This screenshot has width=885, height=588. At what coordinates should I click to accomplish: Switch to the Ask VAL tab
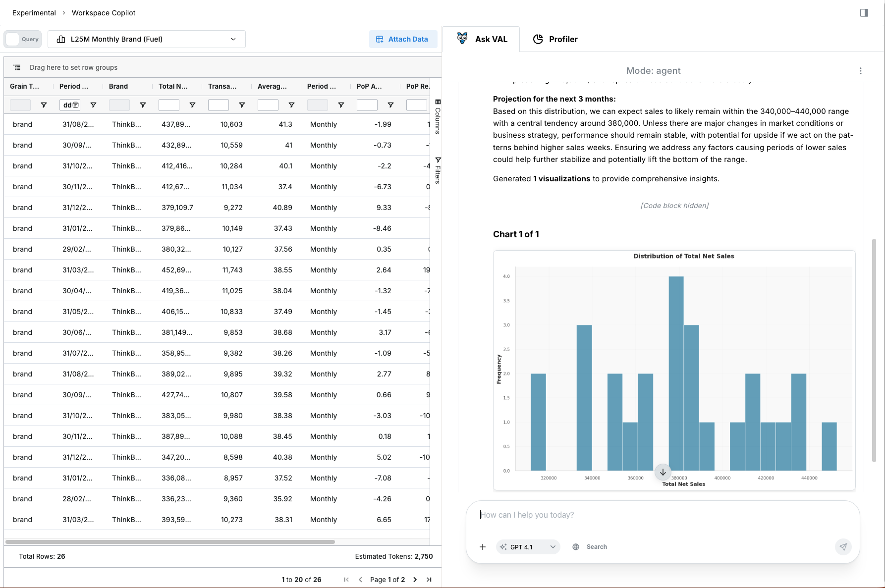point(482,39)
